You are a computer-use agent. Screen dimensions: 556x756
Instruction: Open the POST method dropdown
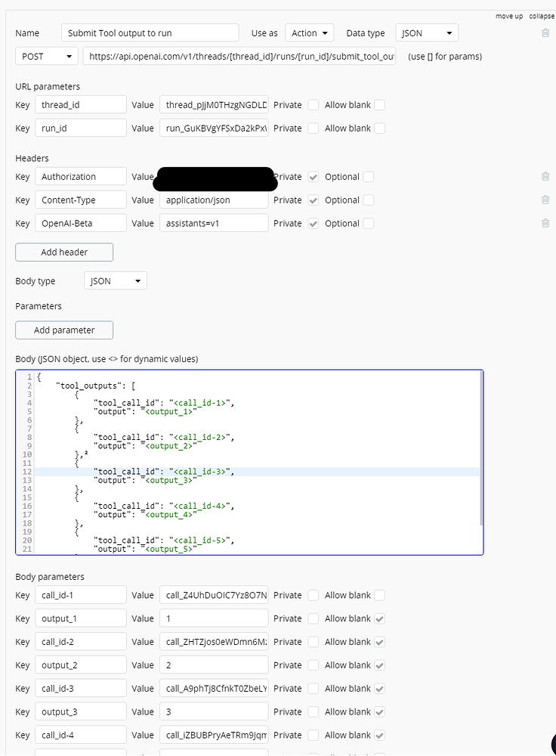[47, 56]
